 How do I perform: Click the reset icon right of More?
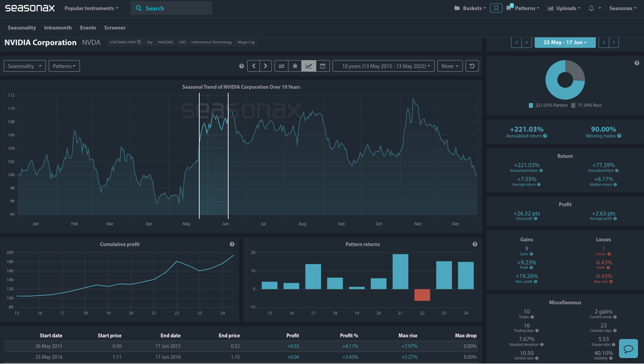[472, 66]
